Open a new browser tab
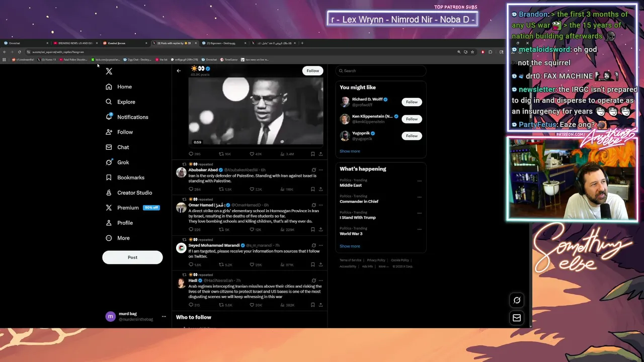This screenshot has height=362, width=644. point(302,43)
